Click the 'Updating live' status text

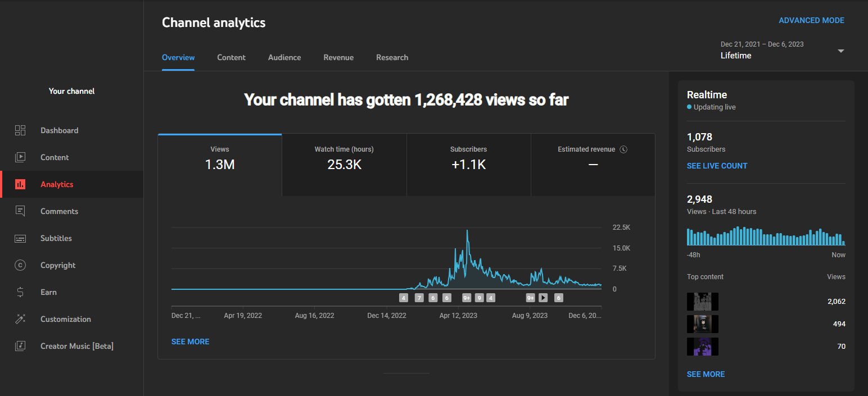click(715, 107)
